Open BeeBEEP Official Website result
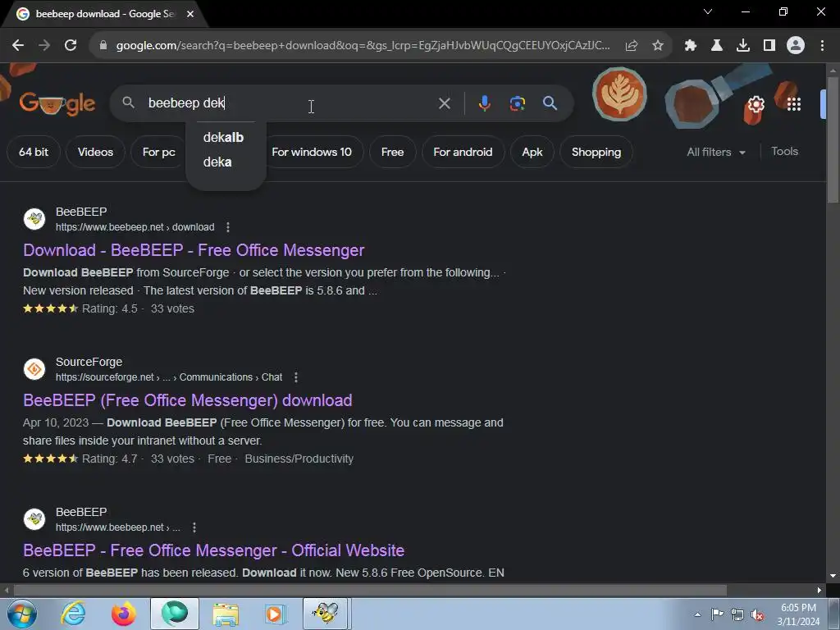The image size is (840, 630). coord(214,550)
